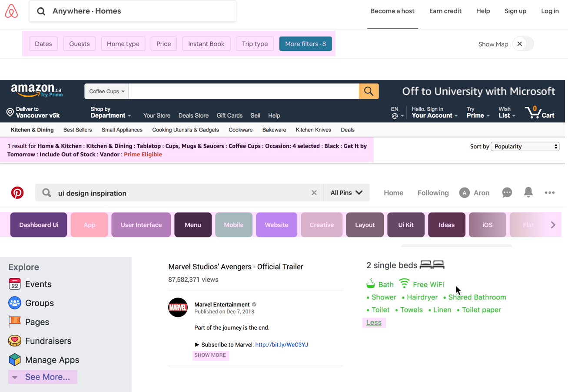The width and height of the screenshot is (568, 392).
Task: Open Become a host tab
Action: click(392, 11)
